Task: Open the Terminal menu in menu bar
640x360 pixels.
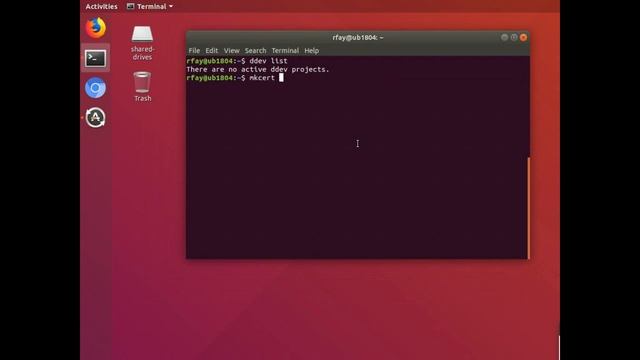Action: point(285,51)
